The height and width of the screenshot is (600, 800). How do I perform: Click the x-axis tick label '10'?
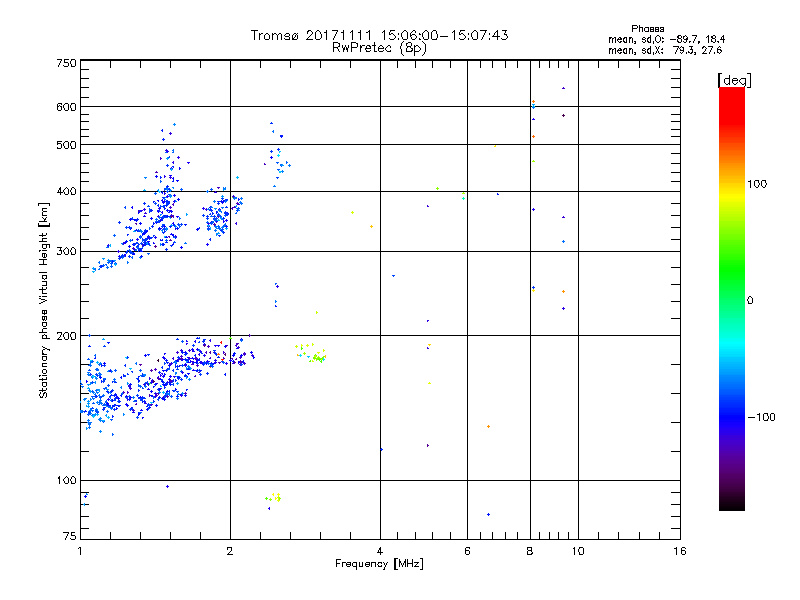578,551
